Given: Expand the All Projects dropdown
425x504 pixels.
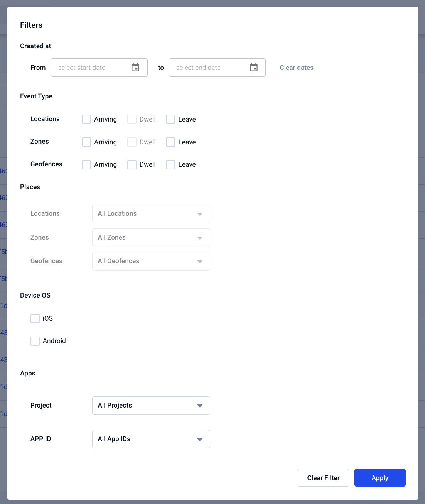Looking at the screenshot, I should point(151,406).
